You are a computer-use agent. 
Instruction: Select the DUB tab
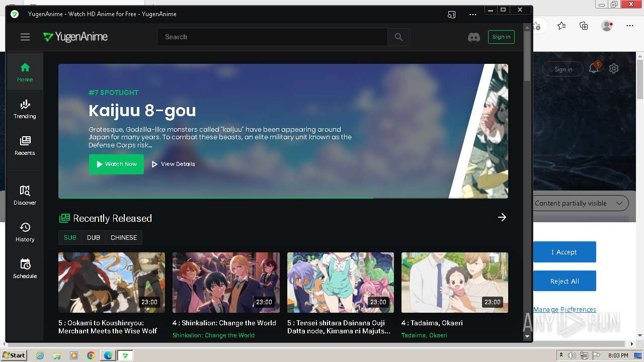click(94, 238)
